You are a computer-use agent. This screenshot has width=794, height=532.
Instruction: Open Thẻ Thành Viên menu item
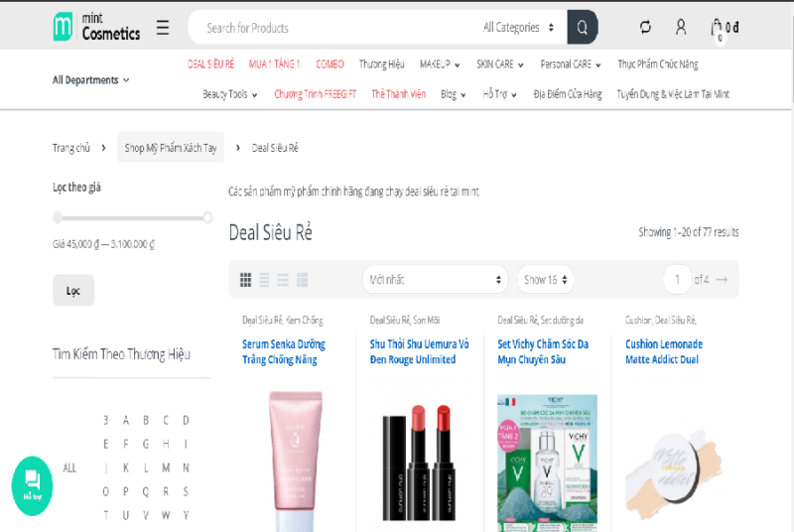[x=399, y=94]
